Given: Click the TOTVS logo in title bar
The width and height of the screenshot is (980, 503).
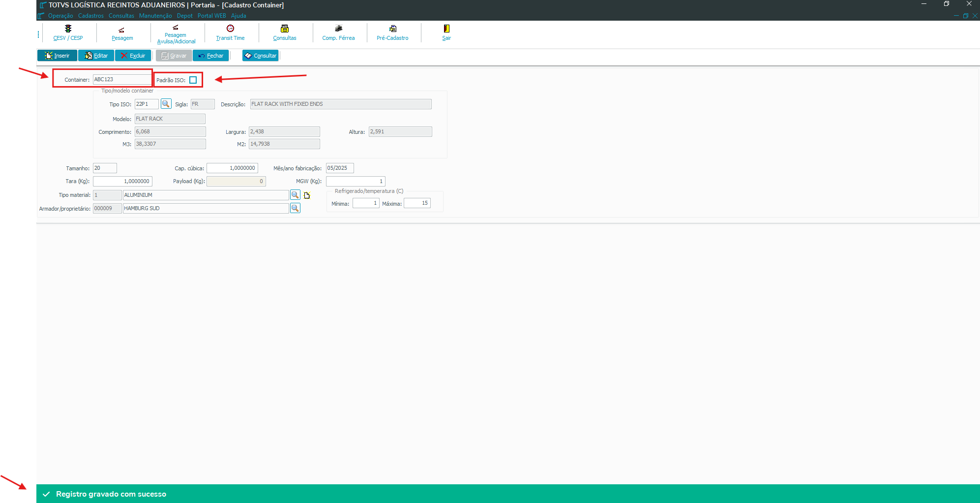Looking at the screenshot, I should tap(43, 5).
